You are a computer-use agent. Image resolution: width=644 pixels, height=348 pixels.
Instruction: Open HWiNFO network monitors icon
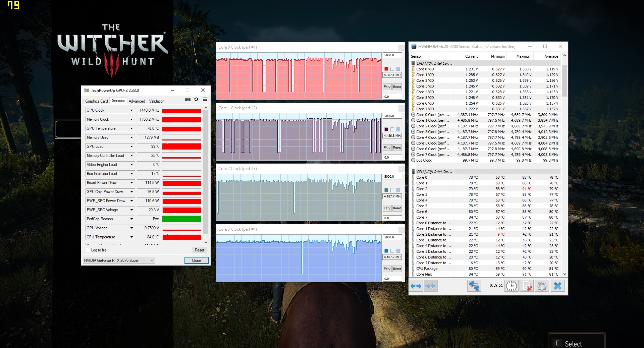click(474, 286)
